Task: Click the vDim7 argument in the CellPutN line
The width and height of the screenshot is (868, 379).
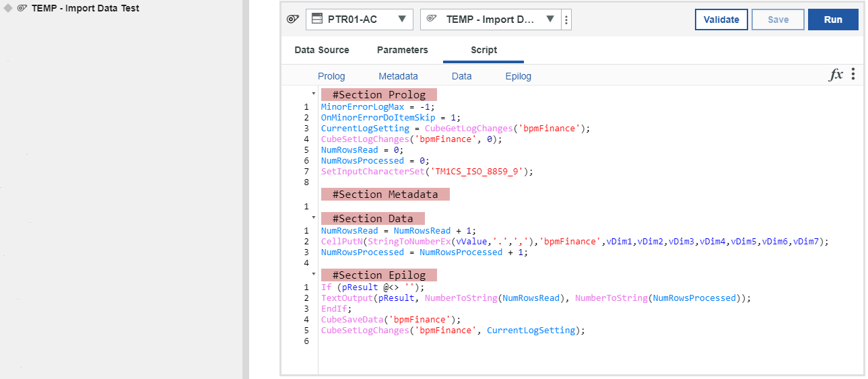Action: point(805,241)
